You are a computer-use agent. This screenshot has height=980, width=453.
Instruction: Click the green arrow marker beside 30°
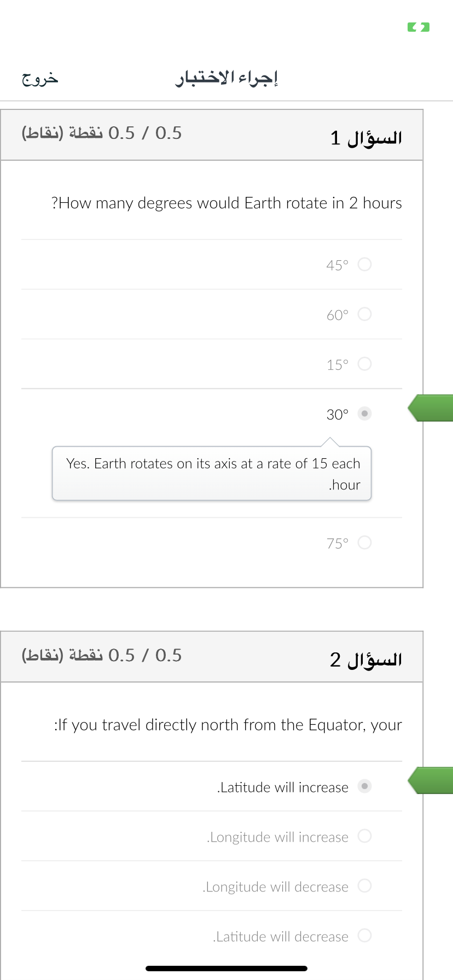[431, 408]
